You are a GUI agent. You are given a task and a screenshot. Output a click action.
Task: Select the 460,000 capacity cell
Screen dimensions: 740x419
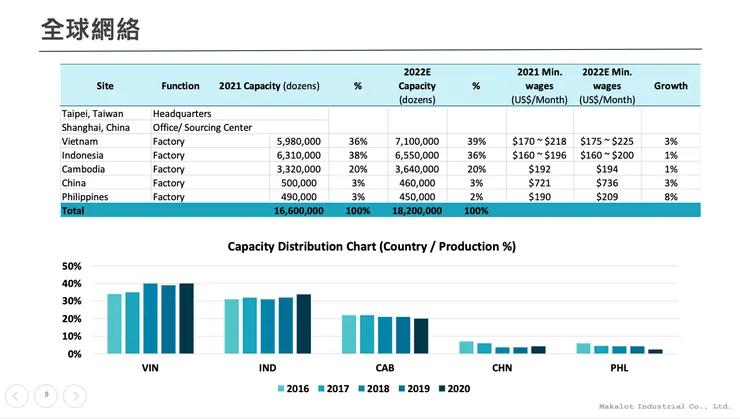click(x=417, y=183)
